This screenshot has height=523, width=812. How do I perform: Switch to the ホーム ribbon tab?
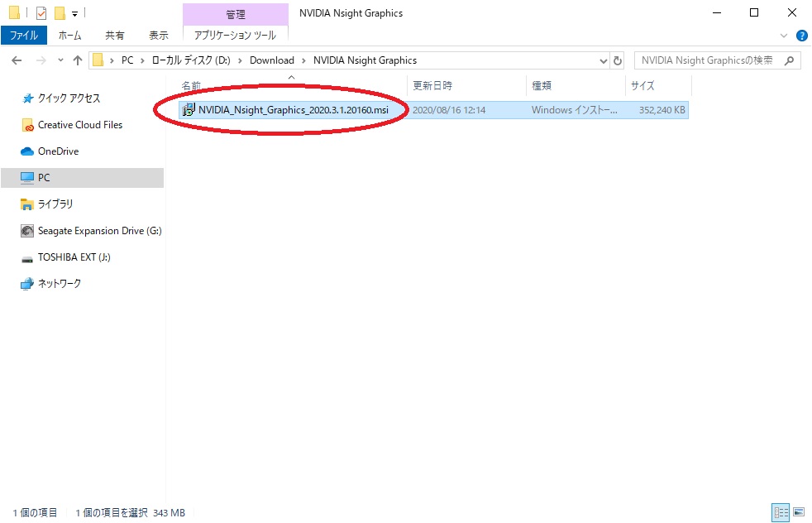pyautogui.click(x=69, y=36)
